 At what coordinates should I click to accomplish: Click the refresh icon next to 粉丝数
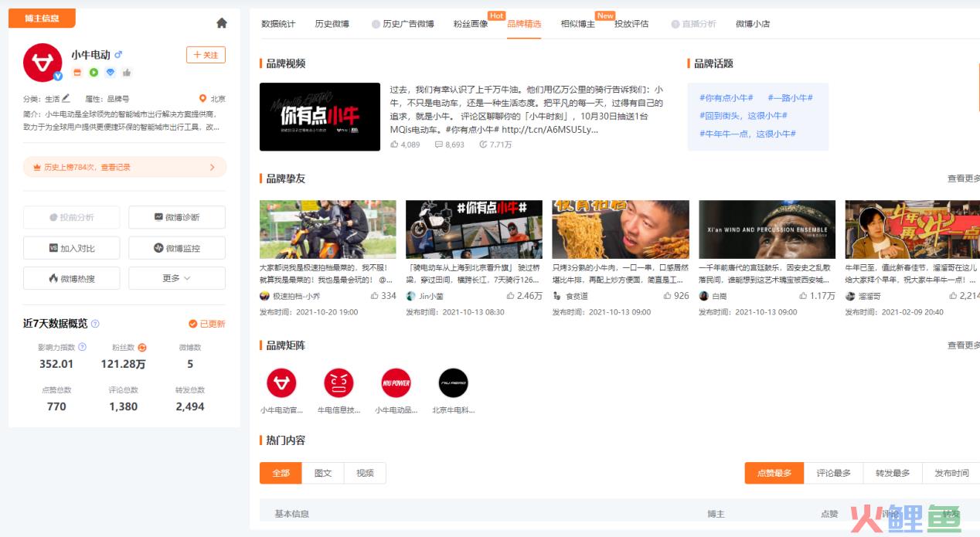click(x=142, y=348)
